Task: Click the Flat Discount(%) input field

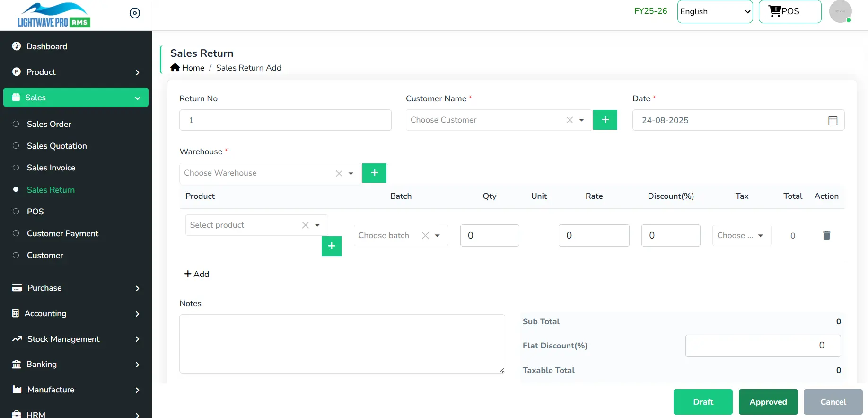Action: 763,346
